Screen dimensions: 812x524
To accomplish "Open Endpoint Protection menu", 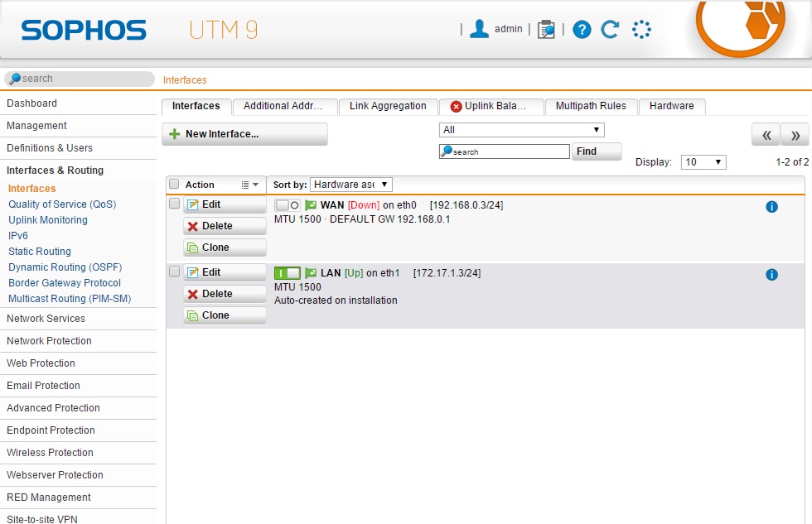I will pos(78,430).
